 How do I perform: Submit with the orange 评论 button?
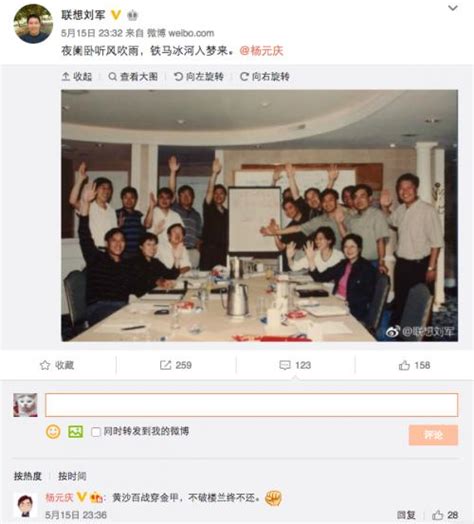point(433,435)
